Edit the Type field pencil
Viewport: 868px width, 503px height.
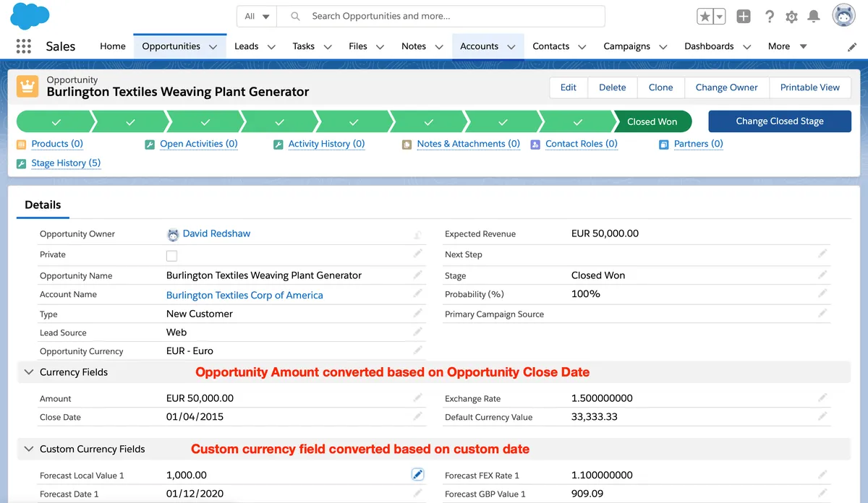click(417, 313)
